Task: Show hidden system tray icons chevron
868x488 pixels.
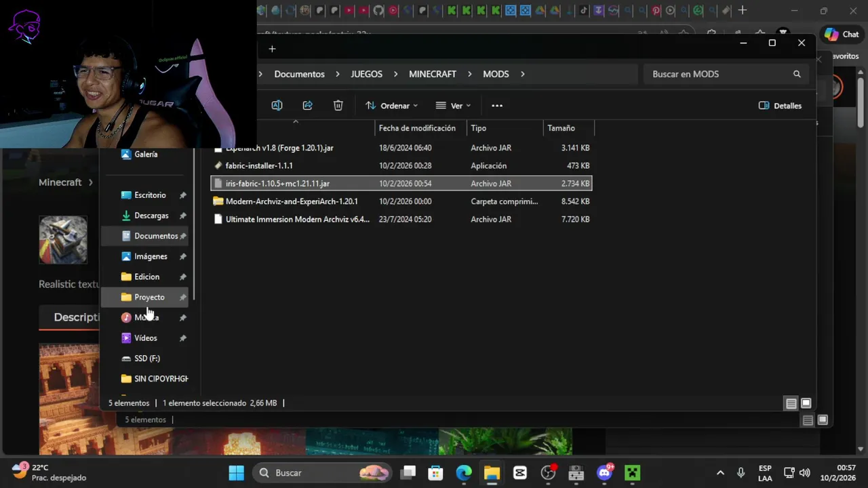Action: click(x=720, y=472)
